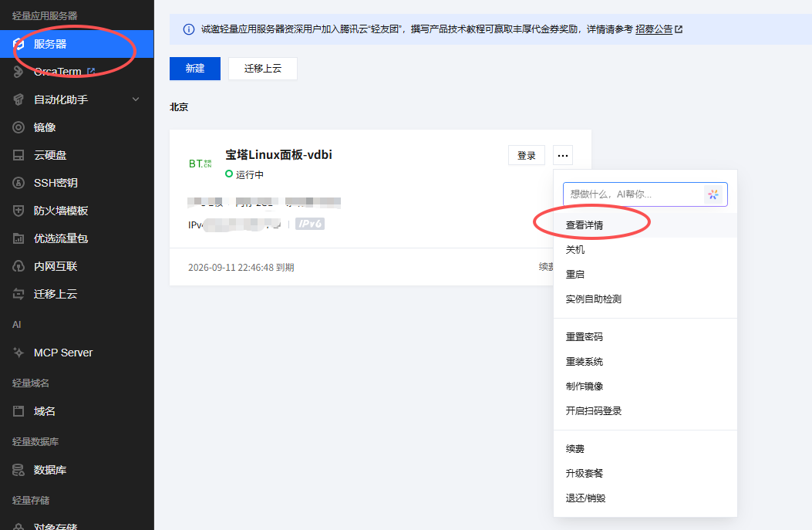The image size is (812, 530).
Task: Click the 防火墙模板 shield icon
Action: (19, 211)
